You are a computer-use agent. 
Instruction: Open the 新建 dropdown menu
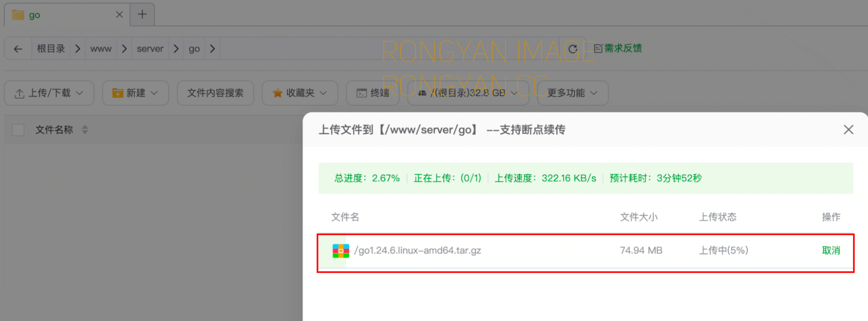click(x=135, y=93)
